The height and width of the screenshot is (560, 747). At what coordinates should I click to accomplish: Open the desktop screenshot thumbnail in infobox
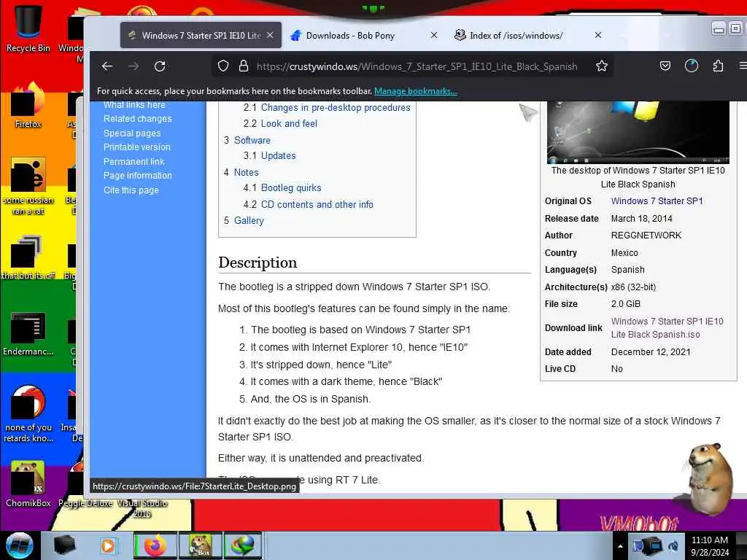pyautogui.click(x=638, y=132)
